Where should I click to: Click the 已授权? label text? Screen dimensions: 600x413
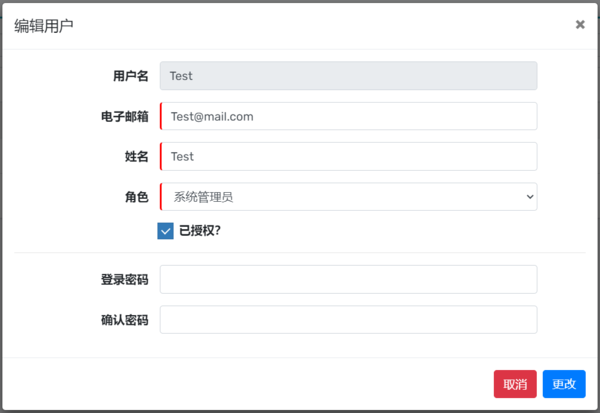pyautogui.click(x=200, y=231)
